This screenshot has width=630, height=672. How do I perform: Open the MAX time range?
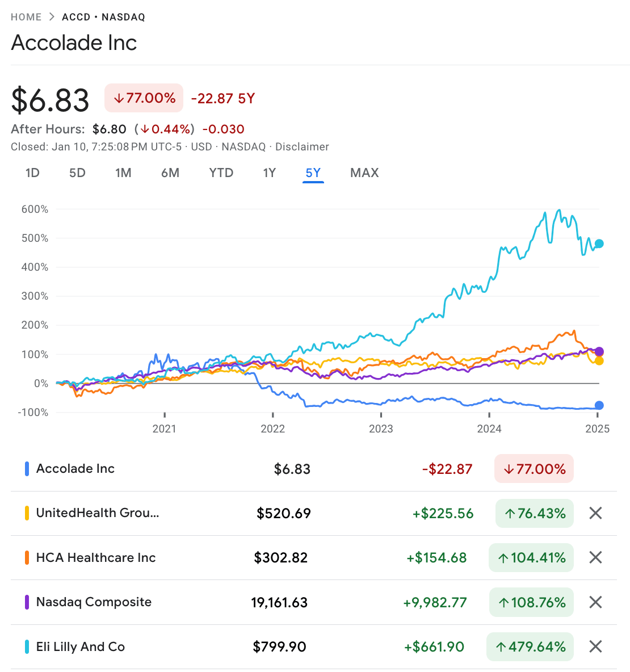point(364,173)
